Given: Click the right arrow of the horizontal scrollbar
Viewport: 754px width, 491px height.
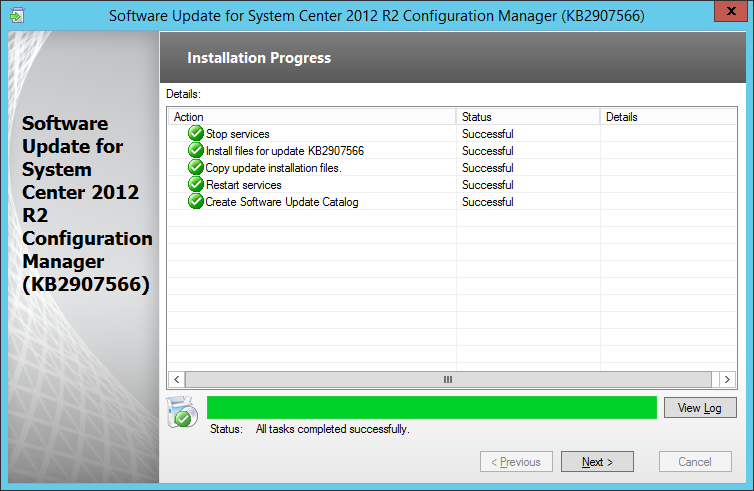Looking at the screenshot, I should click(727, 379).
